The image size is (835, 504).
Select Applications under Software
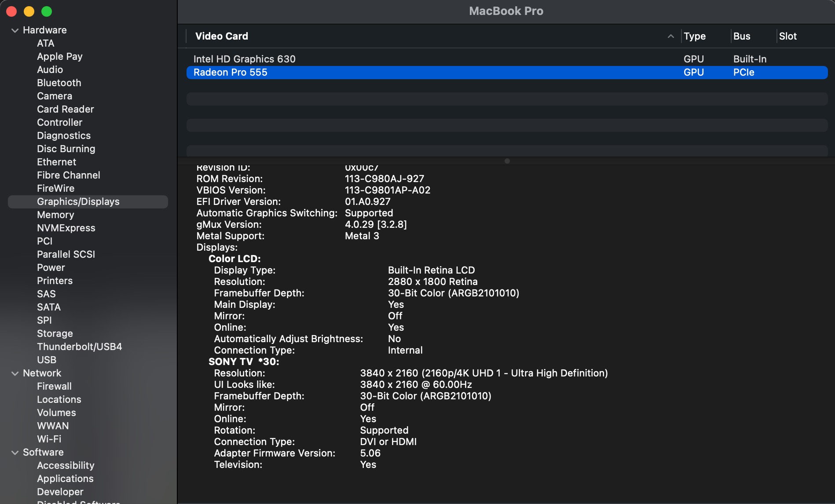coord(65,478)
